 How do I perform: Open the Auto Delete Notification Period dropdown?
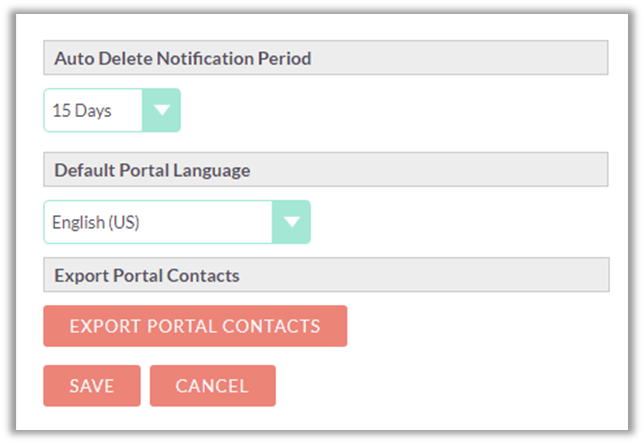pyautogui.click(x=112, y=110)
